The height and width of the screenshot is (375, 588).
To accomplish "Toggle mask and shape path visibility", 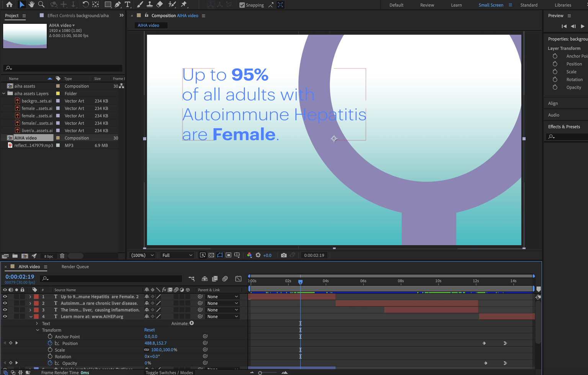I will click(x=220, y=255).
